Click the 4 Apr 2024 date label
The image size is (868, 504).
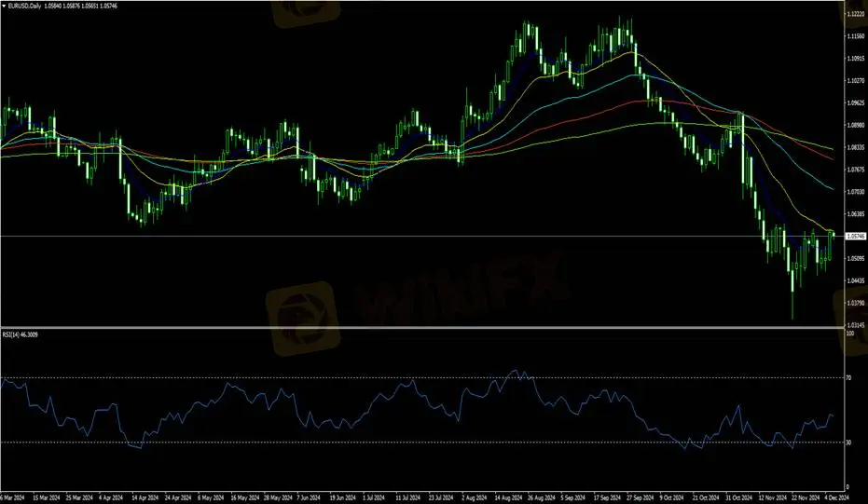[x=113, y=497]
